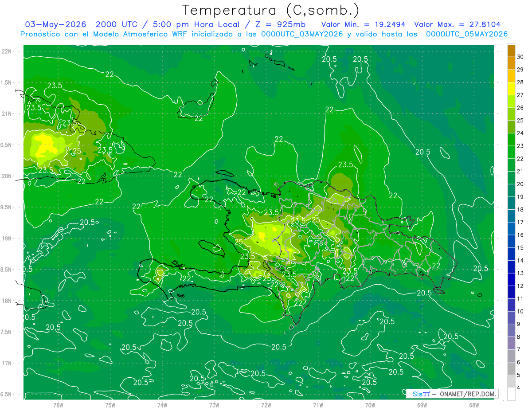Screen dimensions: 532x411
Task: Click the 0000UTC_05MAY2026 validity text
Action: [467, 34]
